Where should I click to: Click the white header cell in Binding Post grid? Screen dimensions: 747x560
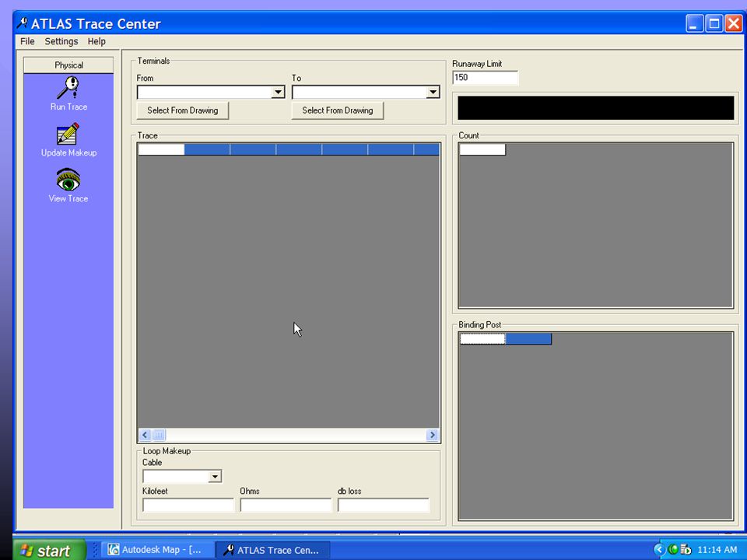tap(482, 339)
